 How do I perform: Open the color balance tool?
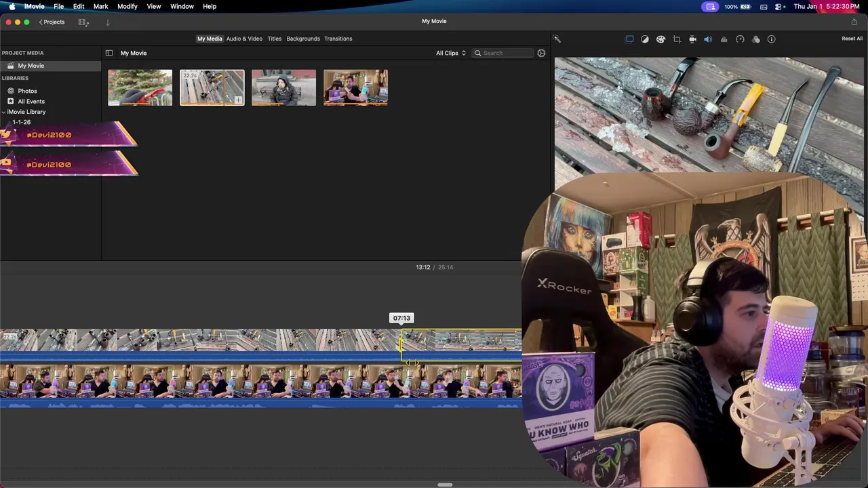pos(645,39)
